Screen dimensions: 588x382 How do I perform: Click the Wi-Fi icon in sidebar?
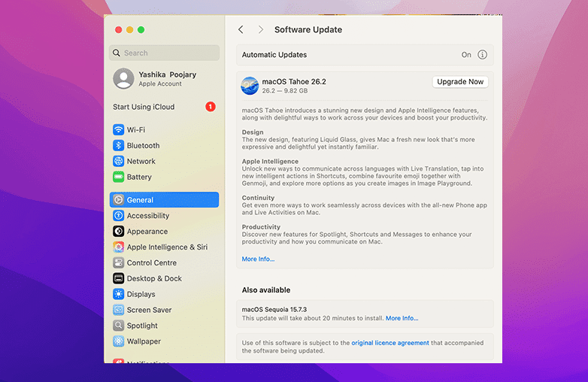click(119, 129)
